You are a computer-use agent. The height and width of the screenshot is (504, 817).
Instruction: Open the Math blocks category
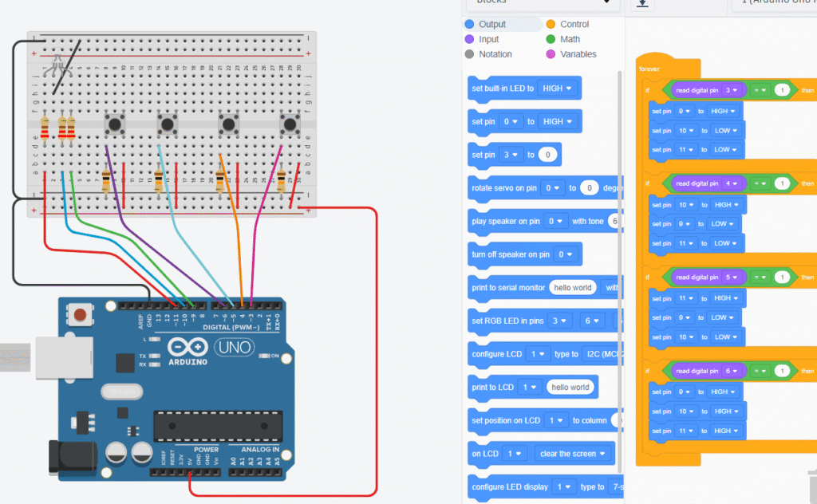point(570,39)
